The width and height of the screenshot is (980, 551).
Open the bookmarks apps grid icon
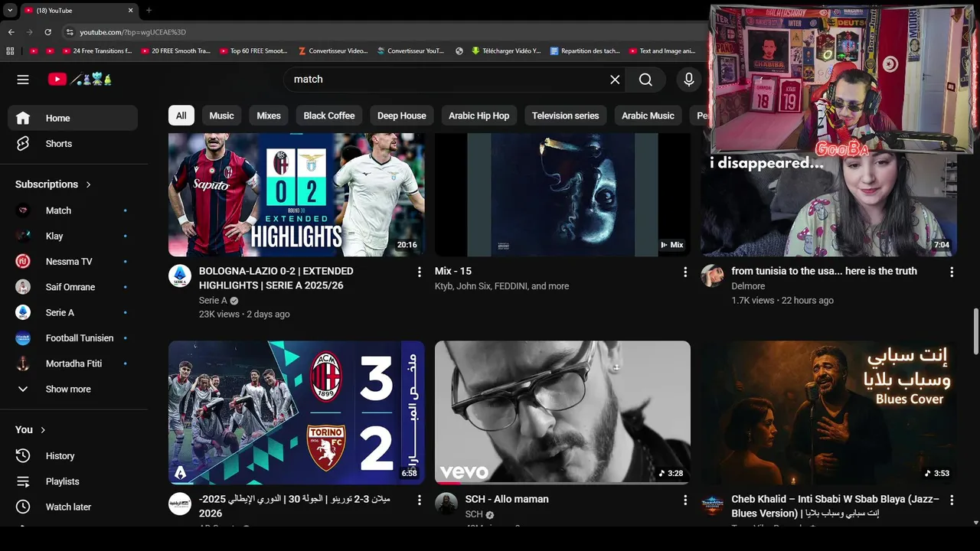pos(10,51)
